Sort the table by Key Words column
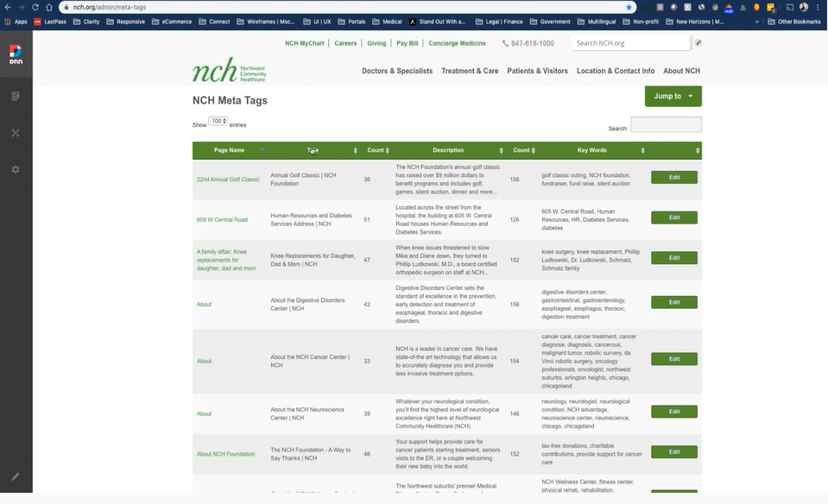 click(591, 150)
